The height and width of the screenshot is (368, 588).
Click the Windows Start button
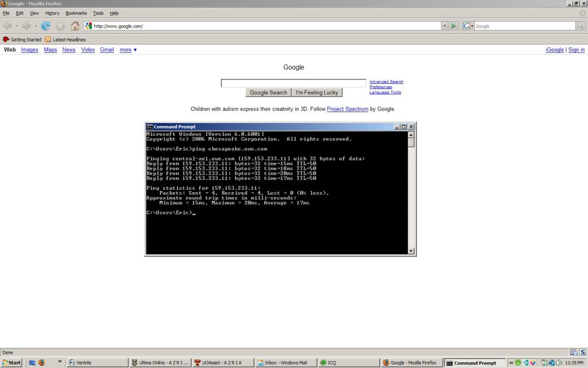point(11,363)
